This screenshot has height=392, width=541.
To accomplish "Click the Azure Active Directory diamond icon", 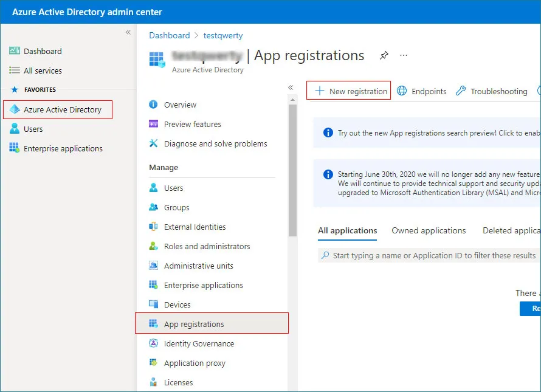I will point(15,109).
